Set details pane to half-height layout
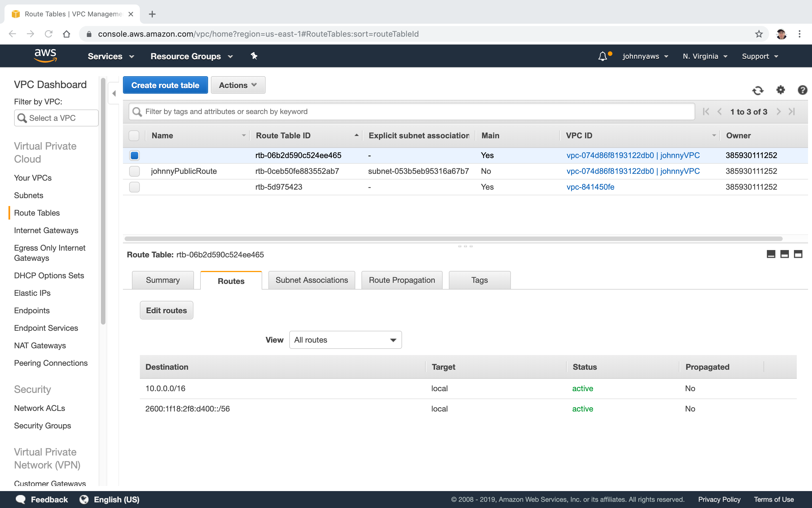Viewport: 812px width, 508px height. click(x=784, y=254)
